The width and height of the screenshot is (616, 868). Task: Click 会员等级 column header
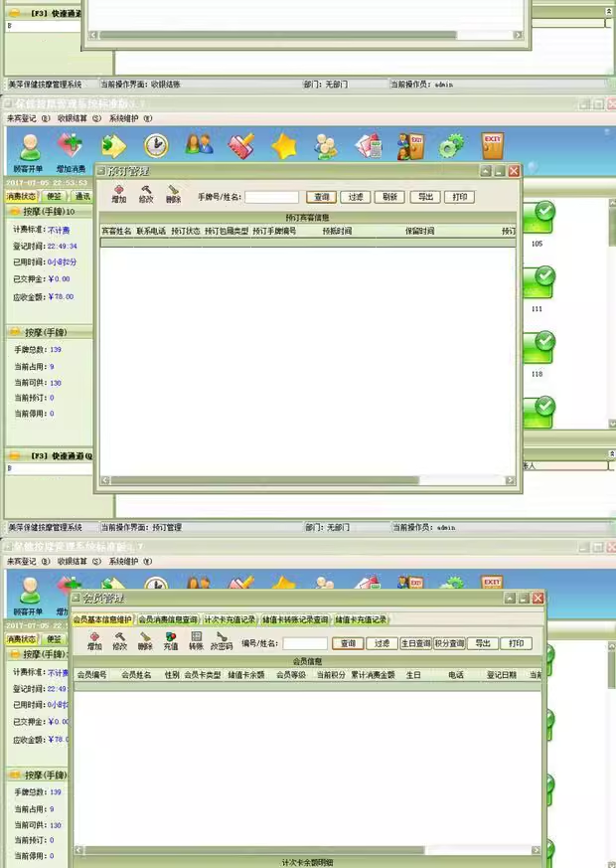[x=291, y=675]
